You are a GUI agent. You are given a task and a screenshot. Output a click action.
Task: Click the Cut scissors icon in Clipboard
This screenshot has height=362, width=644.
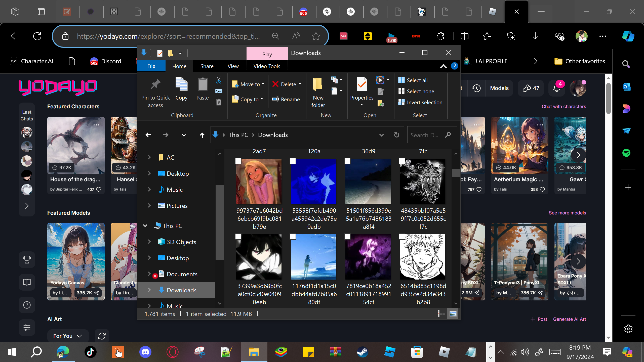click(x=219, y=80)
